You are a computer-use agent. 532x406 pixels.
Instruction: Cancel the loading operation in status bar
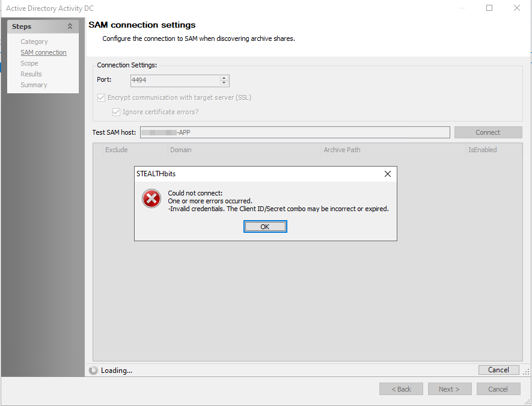(x=498, y=370)
